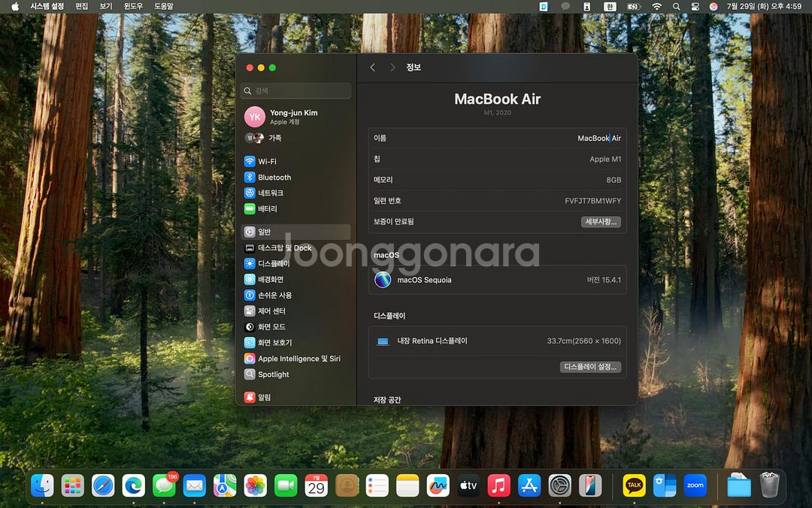The image size is (812, 508).
Task: Open Messages with 196 badge in Dock
Action: pos(164,485)
